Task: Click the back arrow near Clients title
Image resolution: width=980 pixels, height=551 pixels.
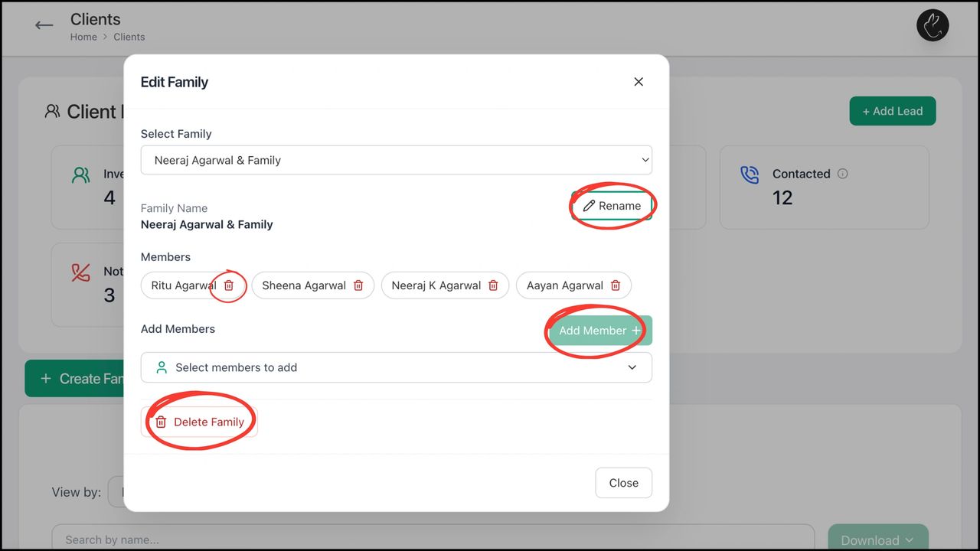Action: tap(44, 25)
